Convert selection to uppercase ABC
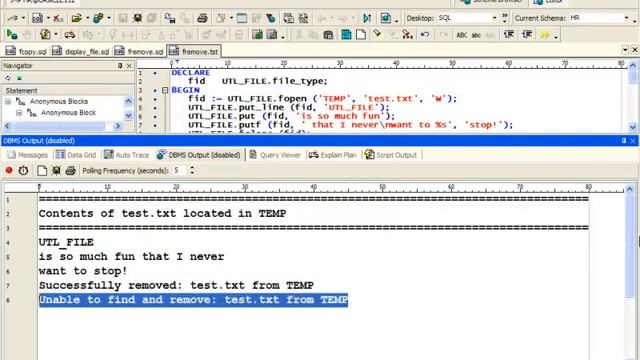640x360 pixels. [462, 35]
